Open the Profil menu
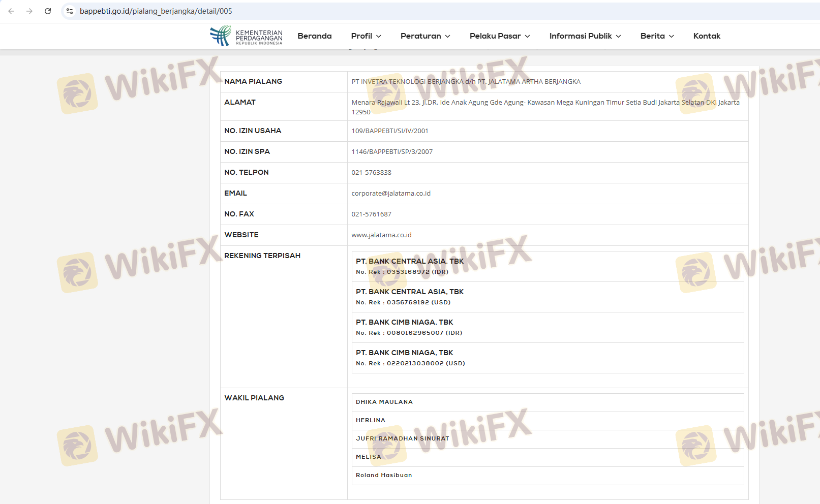 click(366, 36)
